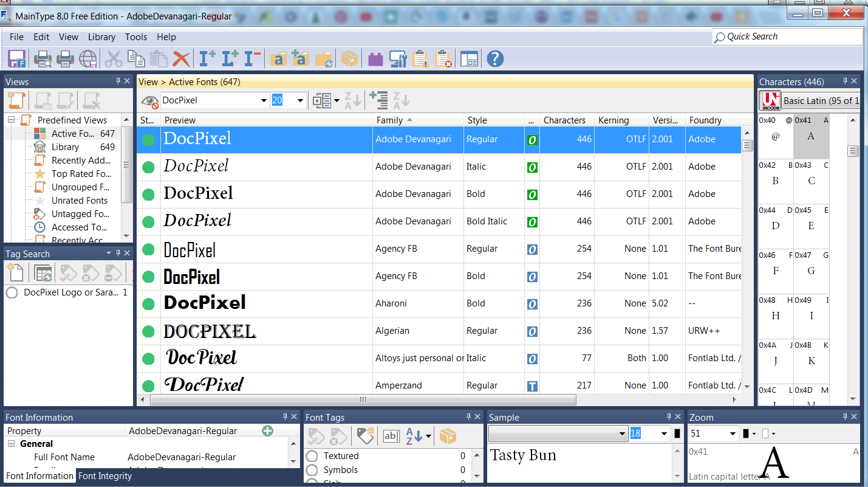Click the monitor with wrench tools icon
868x487 pixels.
398,59
